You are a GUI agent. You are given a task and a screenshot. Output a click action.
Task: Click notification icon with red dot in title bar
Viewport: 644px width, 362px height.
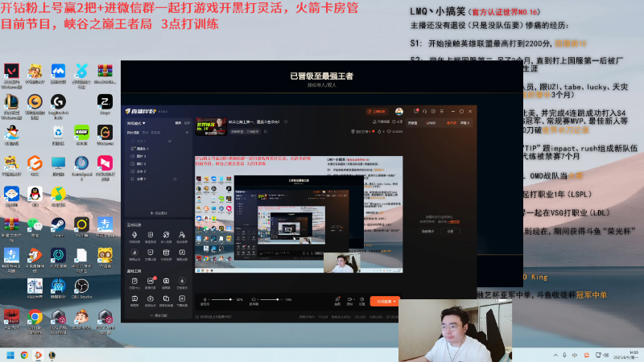416,111
